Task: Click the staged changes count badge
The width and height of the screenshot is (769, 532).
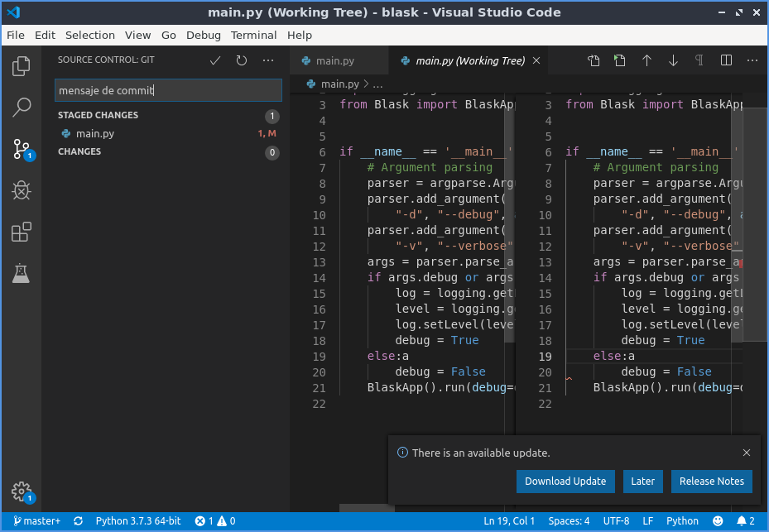Action: (x=272, y=116)
